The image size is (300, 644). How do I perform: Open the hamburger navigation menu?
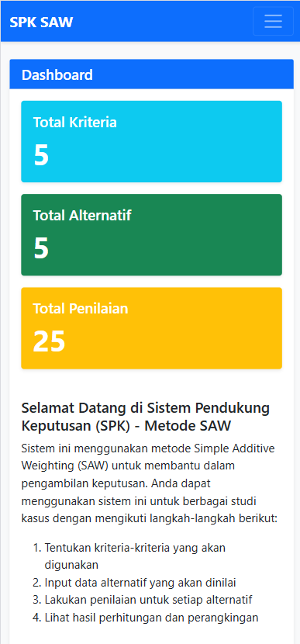[x=273, y=21]
